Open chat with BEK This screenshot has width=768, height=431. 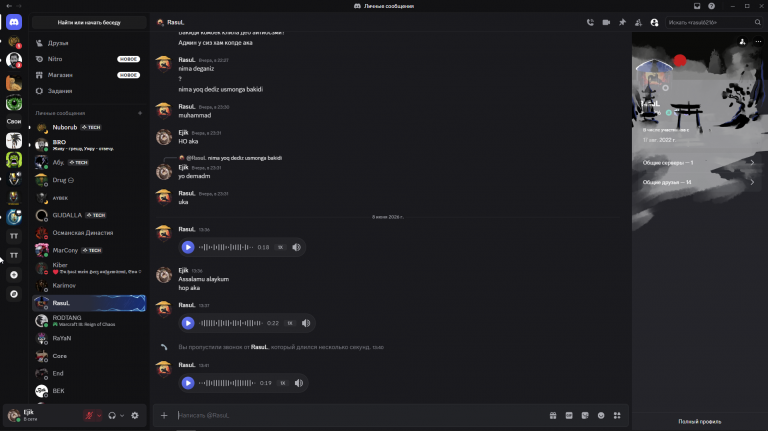(89, 391)
